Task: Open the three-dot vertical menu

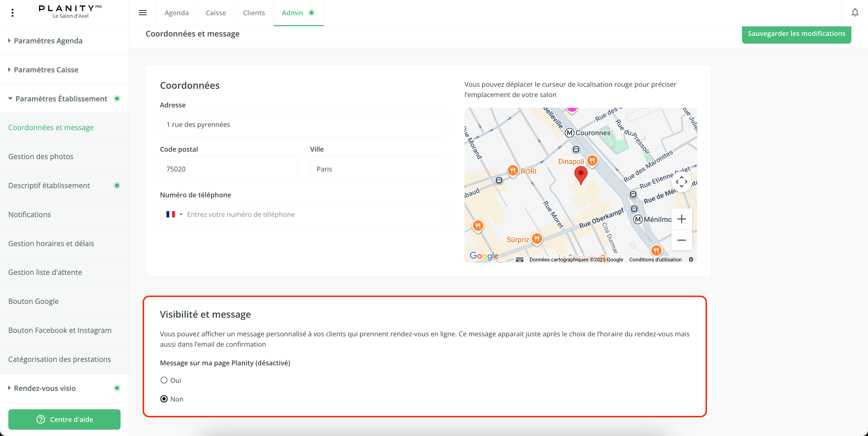Action: pos(12,13)
